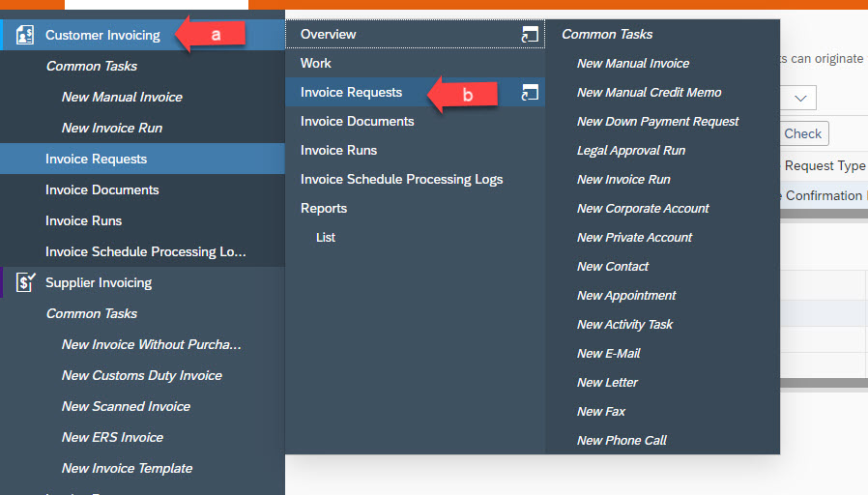
Task: Click New Invoice Without Purchase Order
Action: click(152, 344)
